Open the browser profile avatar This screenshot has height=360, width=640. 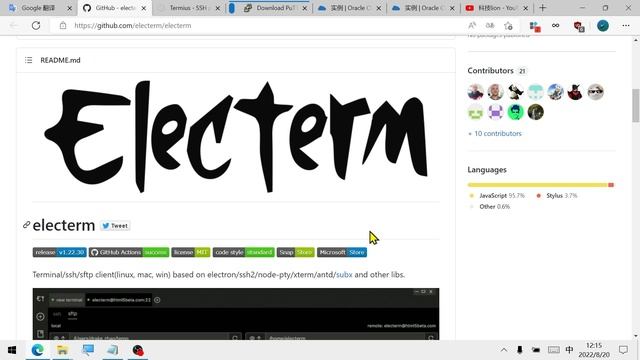(602, 26)
